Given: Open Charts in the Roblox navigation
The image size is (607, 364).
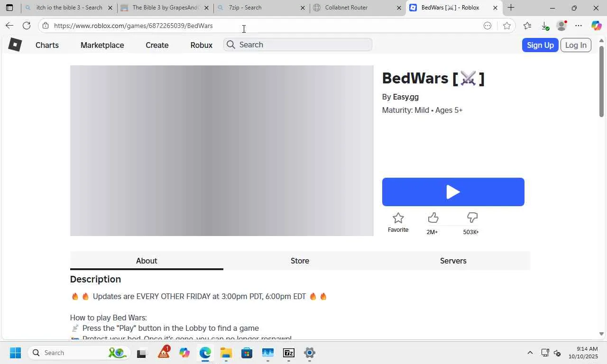Looking at the screenshot, I should point(47,45).
